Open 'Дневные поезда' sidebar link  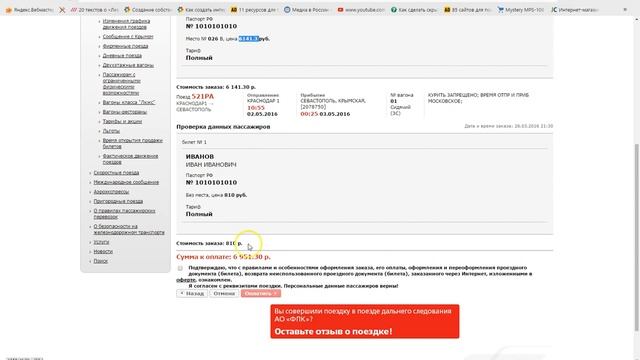122,56
